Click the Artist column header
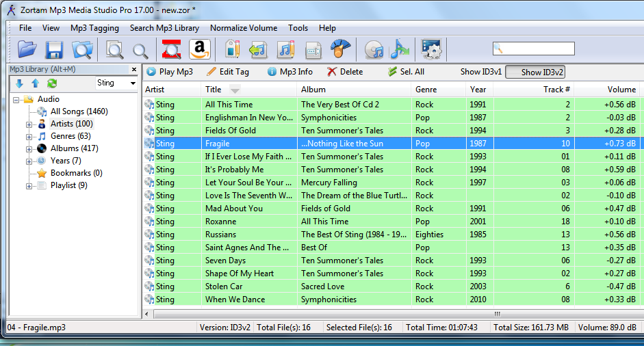Screen dimensions: 644x346 coord(172,90)
